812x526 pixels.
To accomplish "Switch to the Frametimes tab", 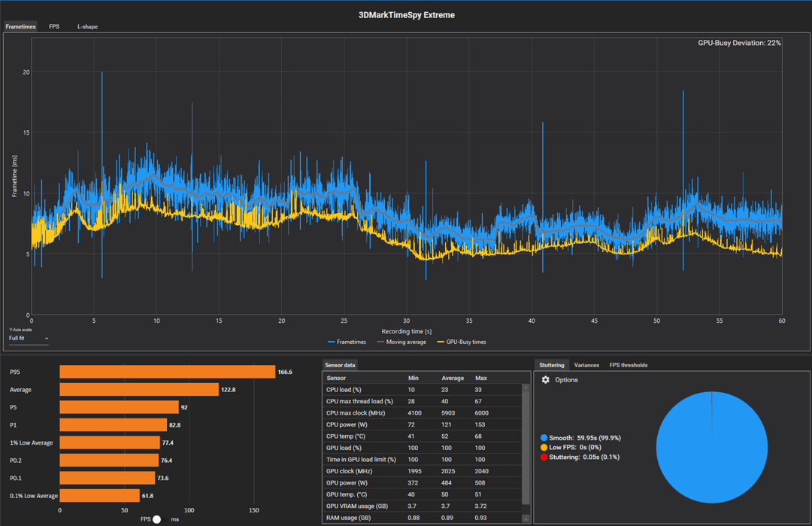I will 21,26.
